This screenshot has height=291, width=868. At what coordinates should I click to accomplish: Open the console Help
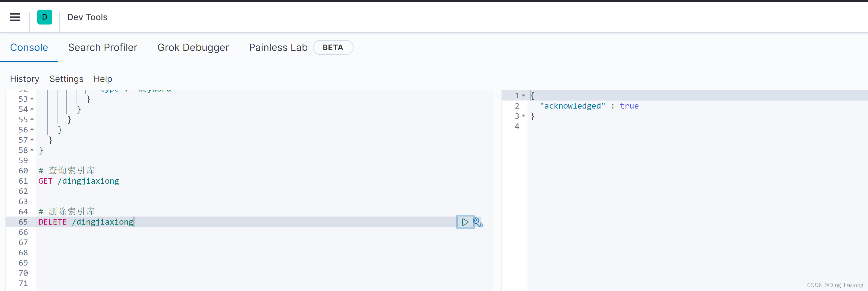point(103,79)
